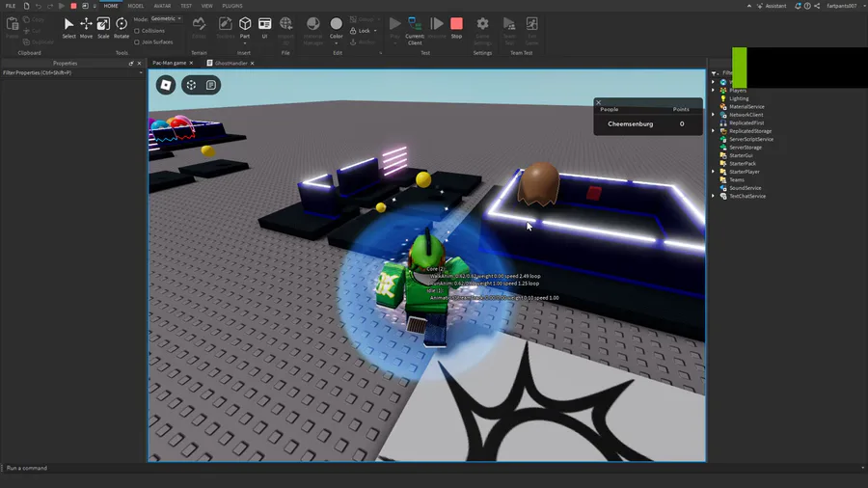Open the Terrain Editor
This screenshot has width=868, height=488.
[x=199, y=28]
